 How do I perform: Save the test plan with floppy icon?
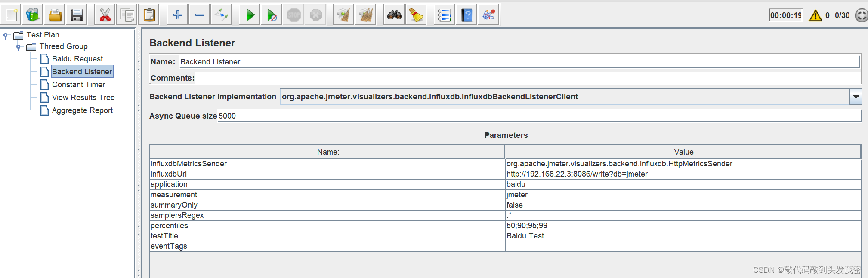pos(77,15)
